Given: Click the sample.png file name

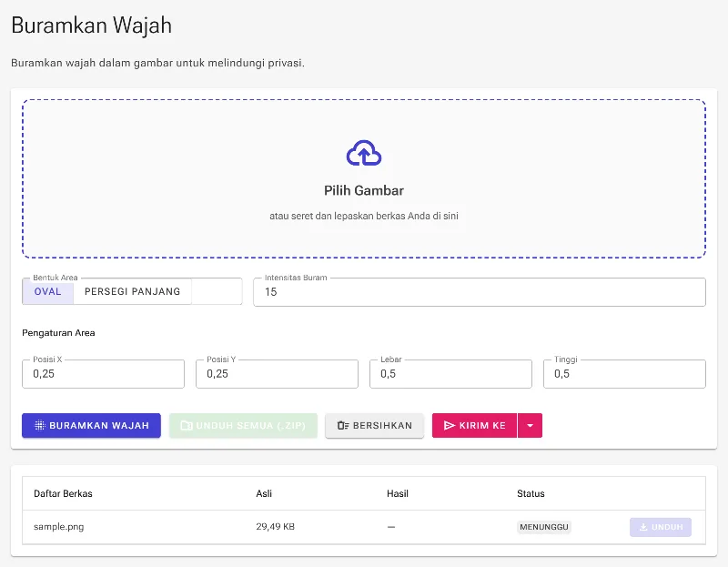Looking at the screenshot, I should [x=59, y=527].
